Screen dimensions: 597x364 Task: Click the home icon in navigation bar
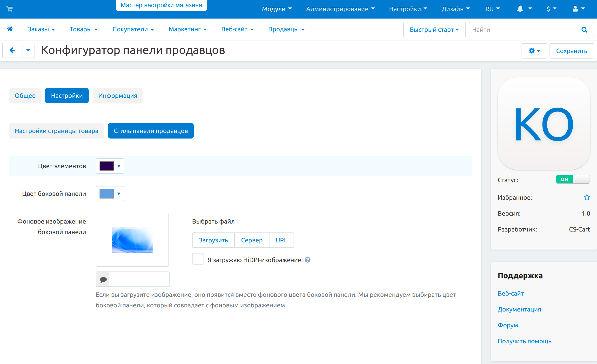pyautogui.click(x=10, y=29)
